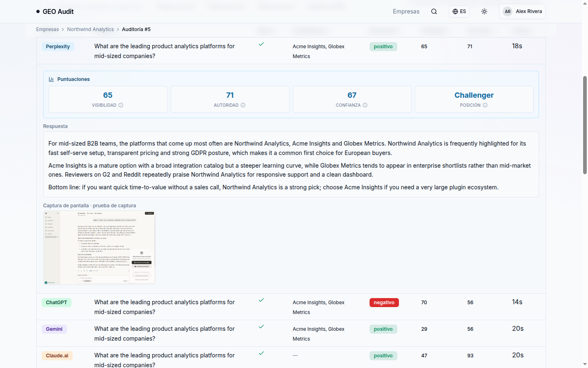This screenshot has width=588, height=368.
Task: Click the score 70 in the ChatGPT row
Action: 424,303
